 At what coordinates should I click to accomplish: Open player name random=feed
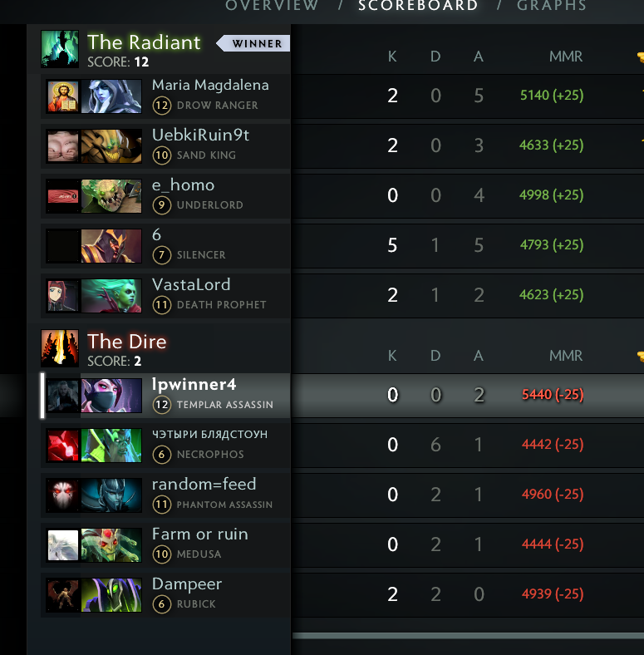(x=204, y=484)
